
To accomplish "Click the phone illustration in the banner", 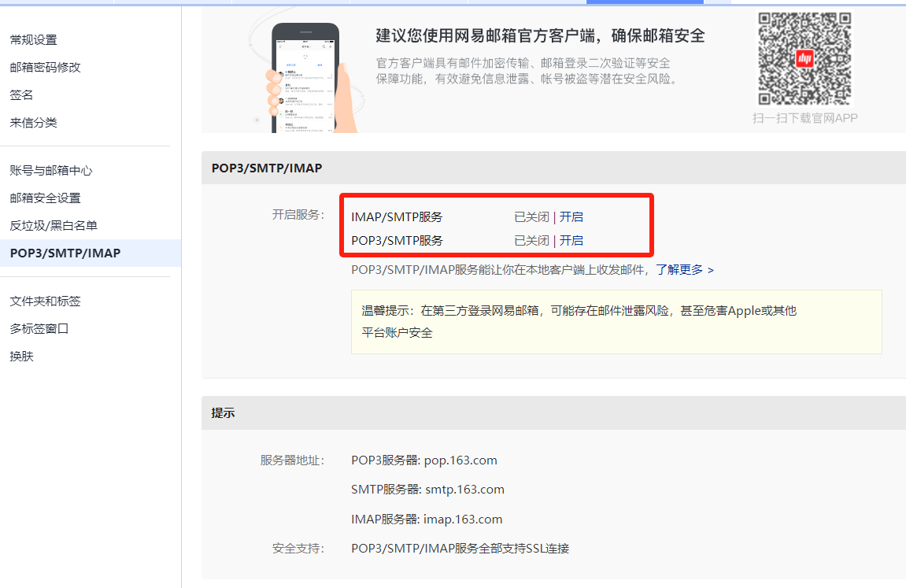I will tap(306, 77).
